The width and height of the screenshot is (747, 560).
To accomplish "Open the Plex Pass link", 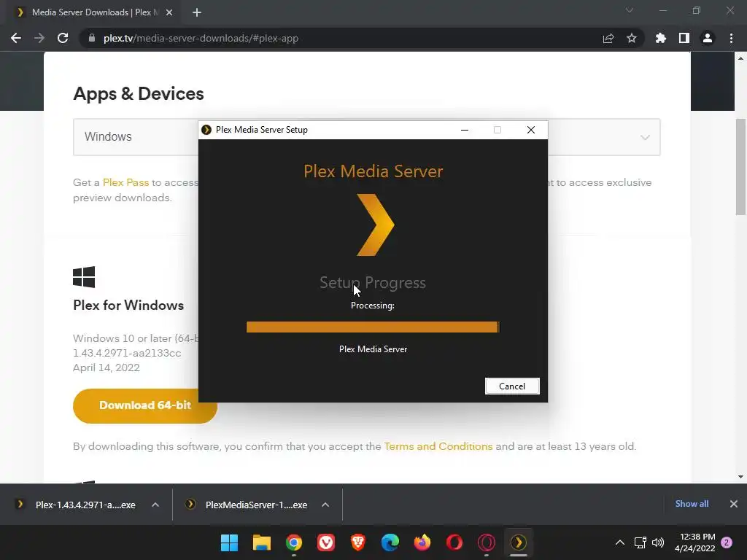I will click(125, 182).
